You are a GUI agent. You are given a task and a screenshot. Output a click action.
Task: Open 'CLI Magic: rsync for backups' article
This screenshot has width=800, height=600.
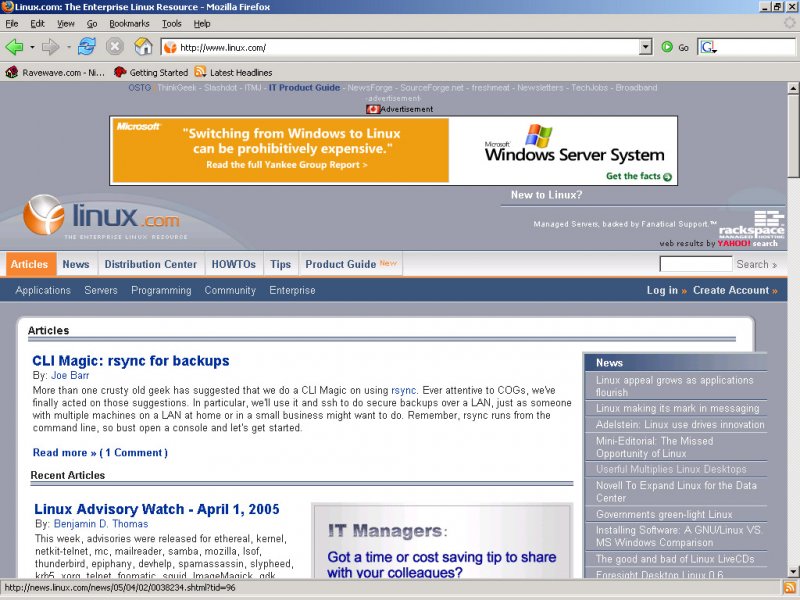(x=131, y=361)
